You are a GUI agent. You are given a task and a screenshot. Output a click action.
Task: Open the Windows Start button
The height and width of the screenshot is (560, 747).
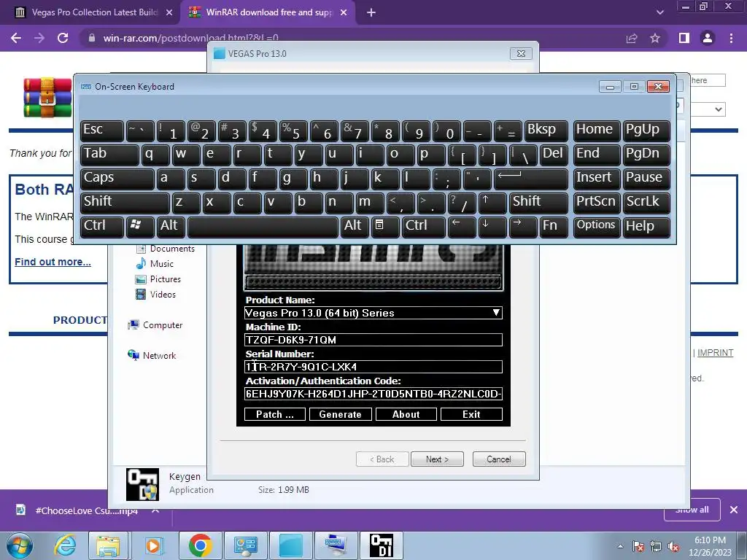tap(19, 545)
